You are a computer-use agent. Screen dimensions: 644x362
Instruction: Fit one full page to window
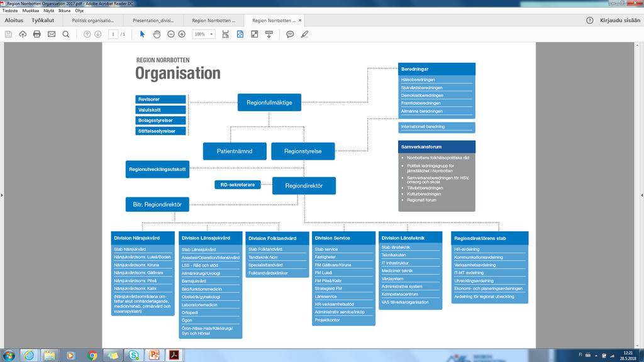[240, 34]
